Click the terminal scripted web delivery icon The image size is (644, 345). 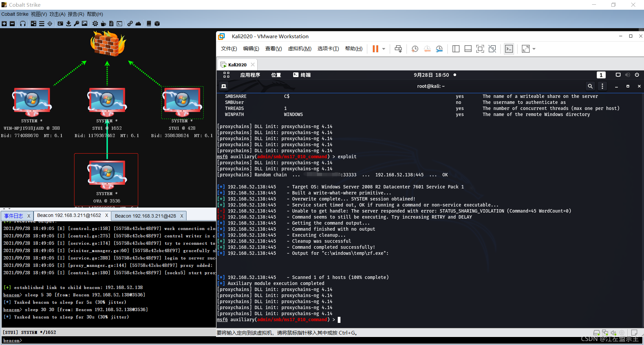tap(119, 23)
